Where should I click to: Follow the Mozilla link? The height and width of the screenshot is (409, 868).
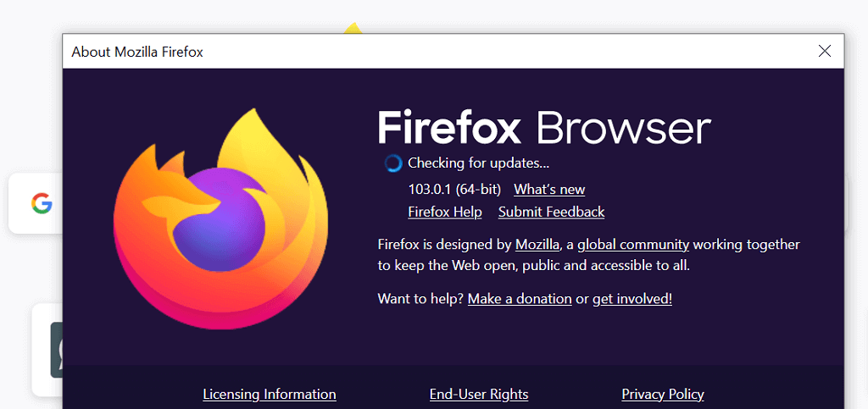537,244
